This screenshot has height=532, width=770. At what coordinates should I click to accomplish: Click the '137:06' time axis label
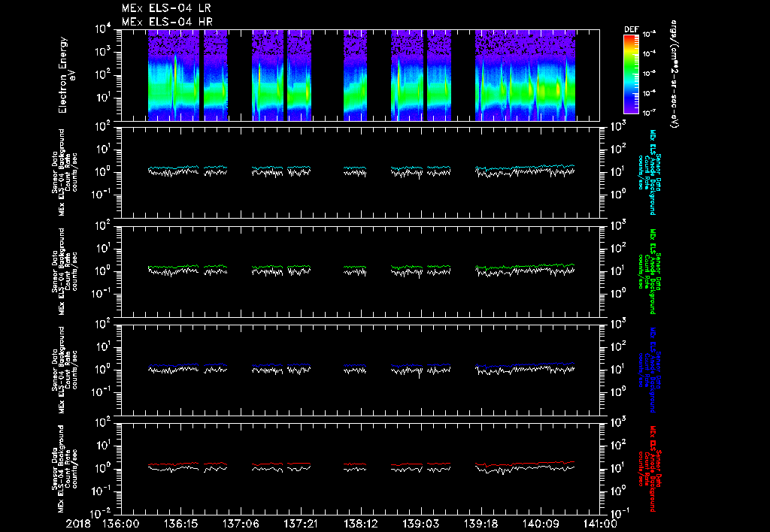coord(241,524)
